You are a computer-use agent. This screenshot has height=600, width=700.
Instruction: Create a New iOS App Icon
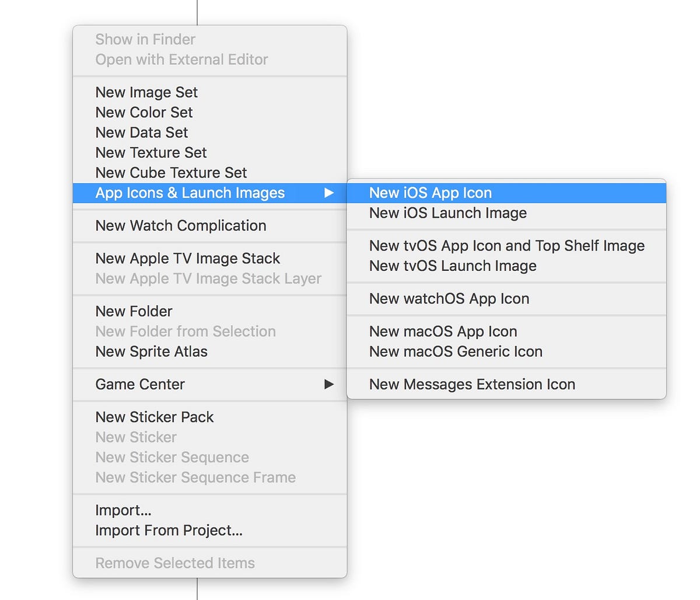430,193
